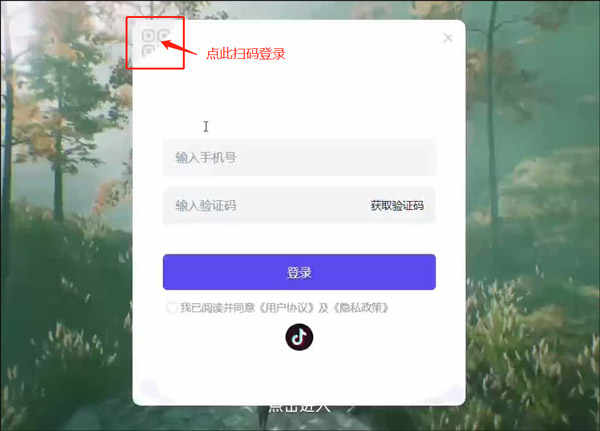The image size is (600, 431).
Task: Click the red arrow annotation
Action: (179, 47)
